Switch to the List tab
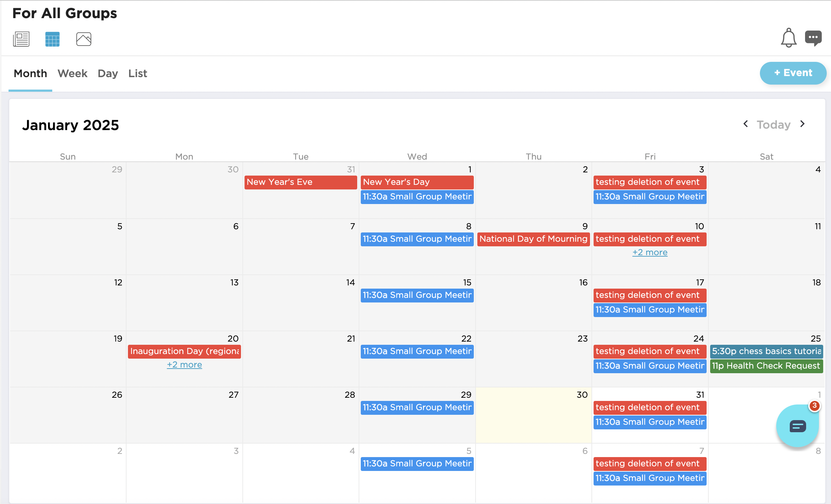Screen dimensions: 831x504 pos(138,74)
